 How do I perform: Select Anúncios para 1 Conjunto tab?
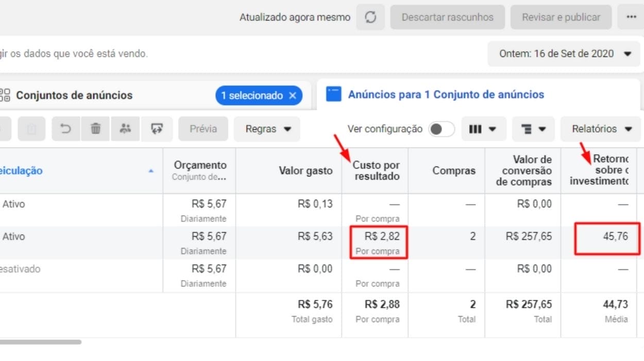tap(446, 94)
